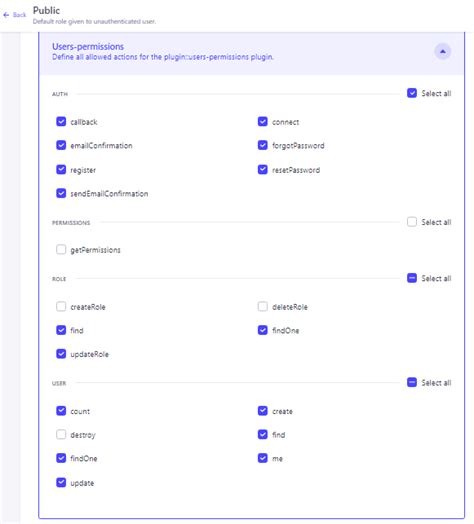Check Select all for PERMISSIONS
The image size is (474, 524).
[x=412, y=222]
